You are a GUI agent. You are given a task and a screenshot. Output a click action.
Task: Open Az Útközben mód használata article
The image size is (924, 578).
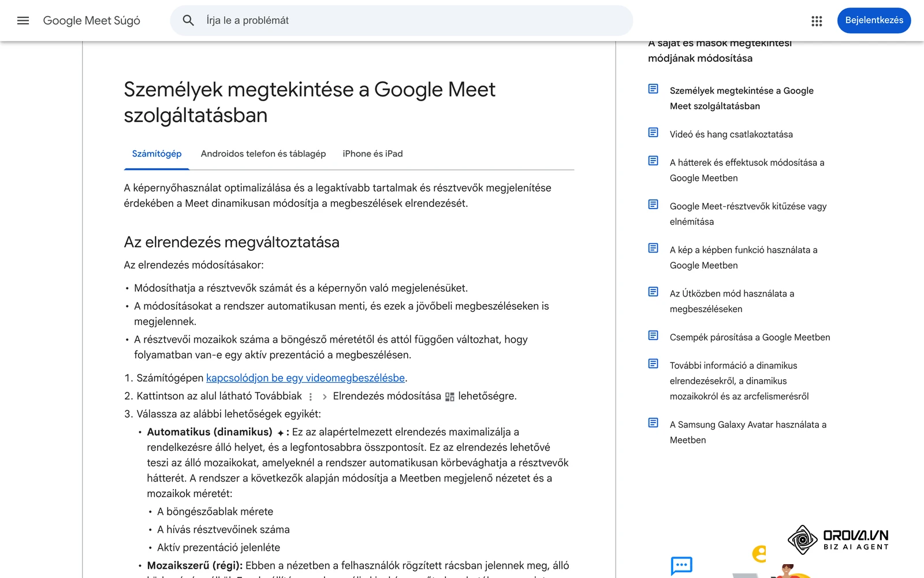coord(732,301)
